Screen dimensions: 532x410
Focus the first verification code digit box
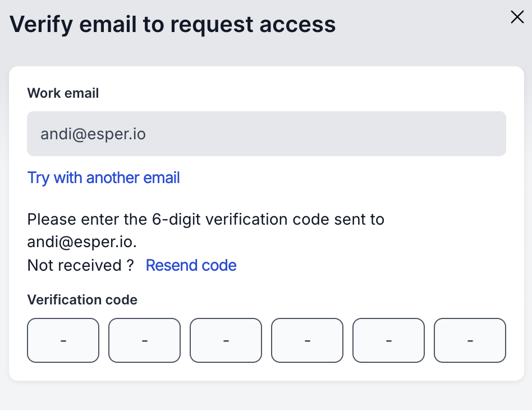pyautogui.click(x=63, y=340)
